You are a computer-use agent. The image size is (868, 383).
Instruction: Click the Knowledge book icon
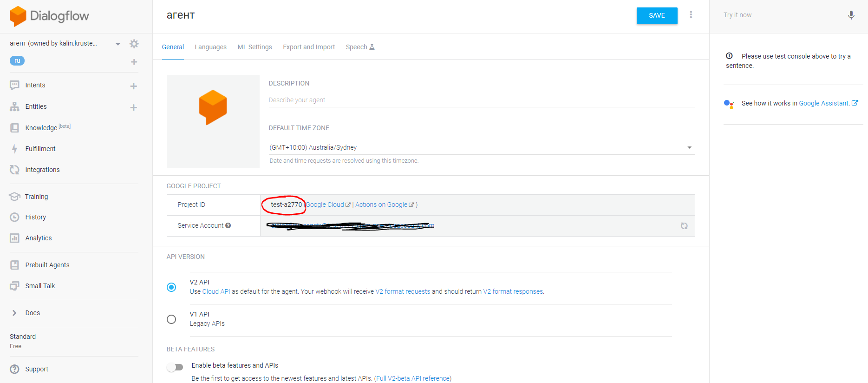click(14, 128)
